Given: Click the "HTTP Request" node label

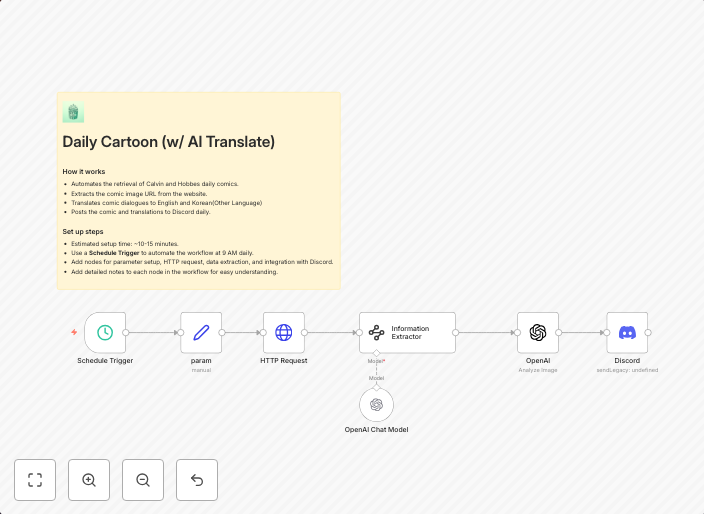Looking at the screenshot, I should (284, 360).
